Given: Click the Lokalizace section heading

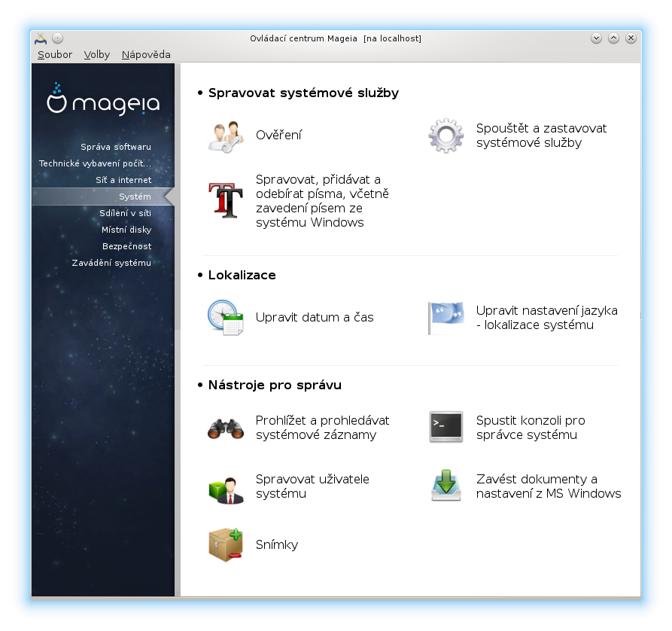Looking at the screenshot, I should [242, 275].
